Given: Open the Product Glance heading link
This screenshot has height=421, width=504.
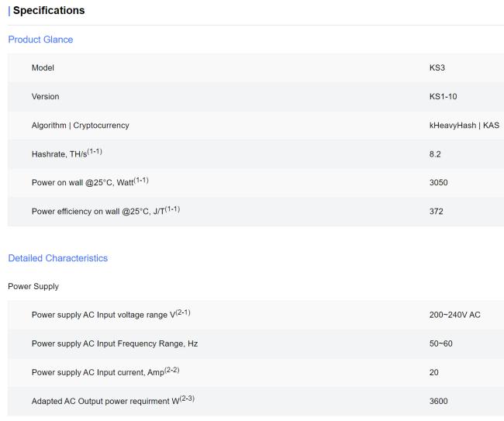Looking at the screenshot, I should tap(40, 40).
